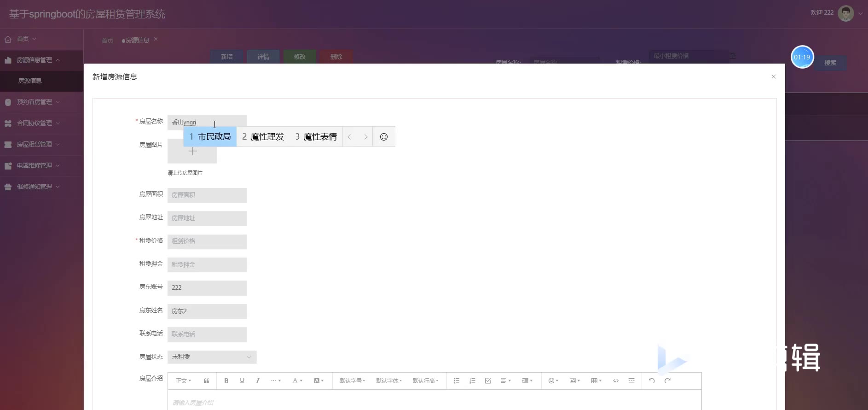Open the more text styles menu (…)
The width and height of the screenshot is (868, 410).
tap(275, 381)
